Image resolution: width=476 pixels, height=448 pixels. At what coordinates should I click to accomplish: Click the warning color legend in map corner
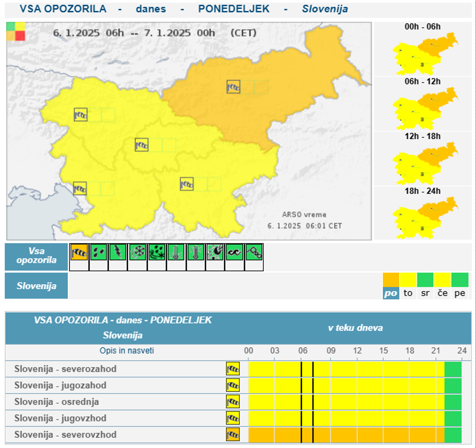pyautogui.click(x=16, y=31)
